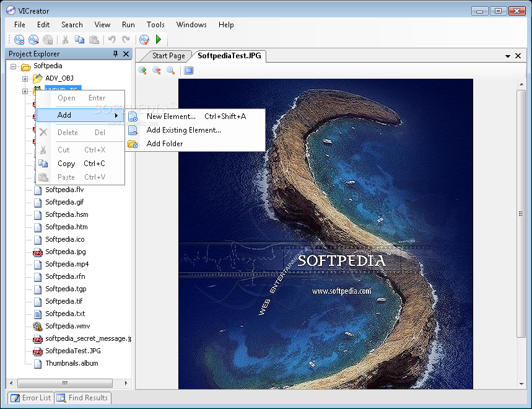Click the check project toolbar icon
532x409 pixels.
point(144,40)
